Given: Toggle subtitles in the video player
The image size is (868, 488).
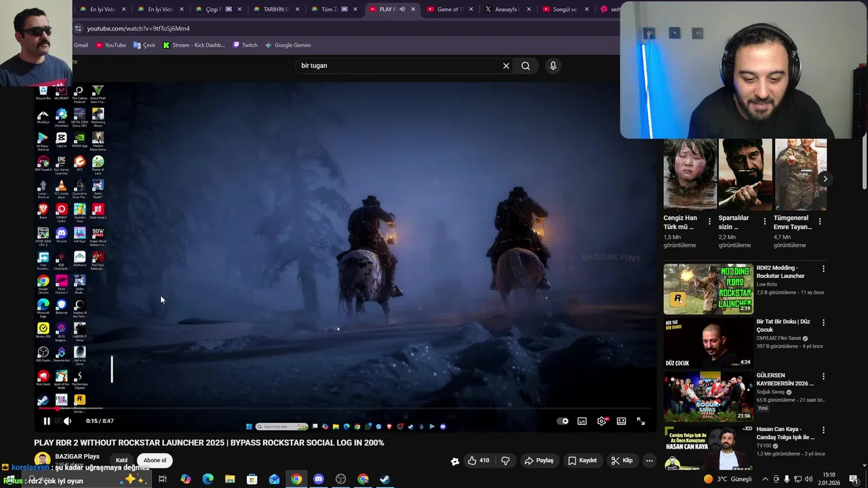Looking at the screenshot, I should [582, 421].
